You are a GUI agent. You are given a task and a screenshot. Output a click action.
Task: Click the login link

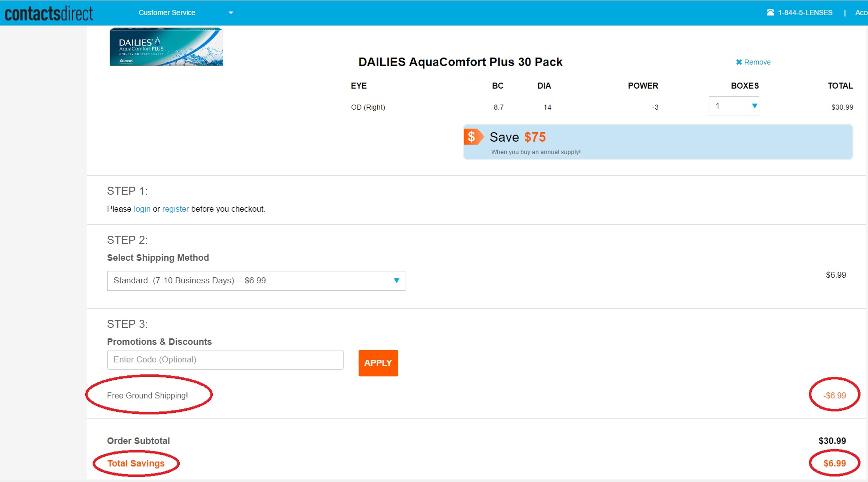(x=142, y=209)
